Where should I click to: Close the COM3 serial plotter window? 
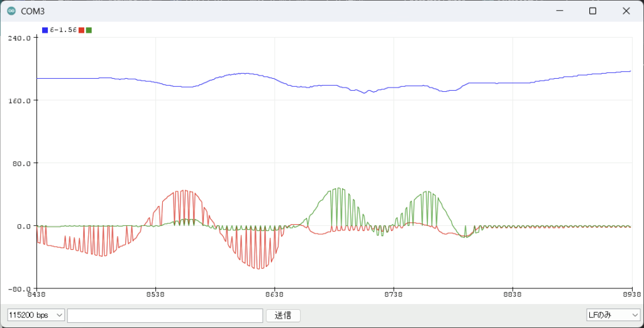click(x=626, y=11)
